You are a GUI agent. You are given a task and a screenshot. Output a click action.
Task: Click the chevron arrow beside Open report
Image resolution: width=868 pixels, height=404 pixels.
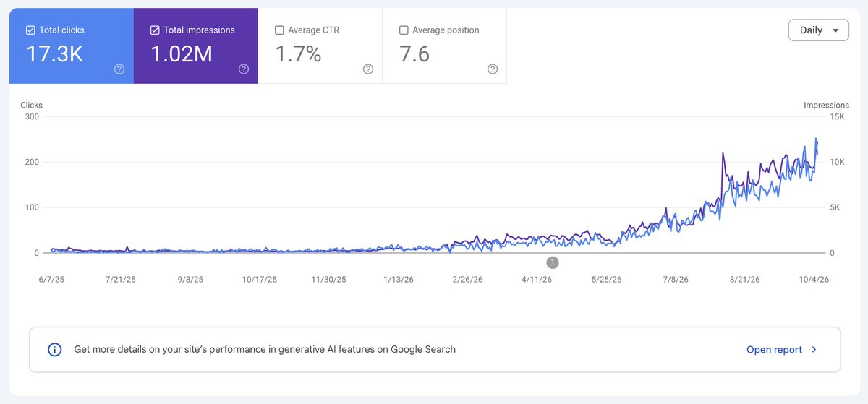click(x=814, y=350)
